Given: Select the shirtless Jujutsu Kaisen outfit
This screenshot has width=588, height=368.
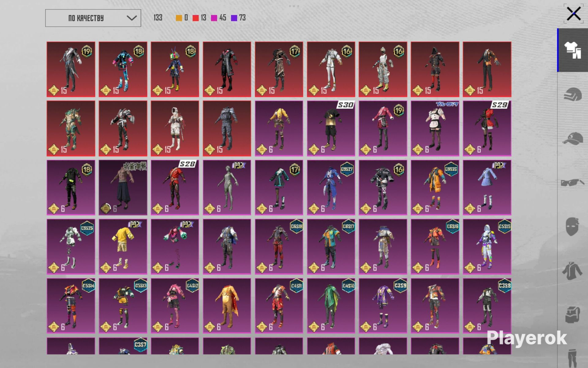Looking at the screenshot, I should tap(123, 188).
